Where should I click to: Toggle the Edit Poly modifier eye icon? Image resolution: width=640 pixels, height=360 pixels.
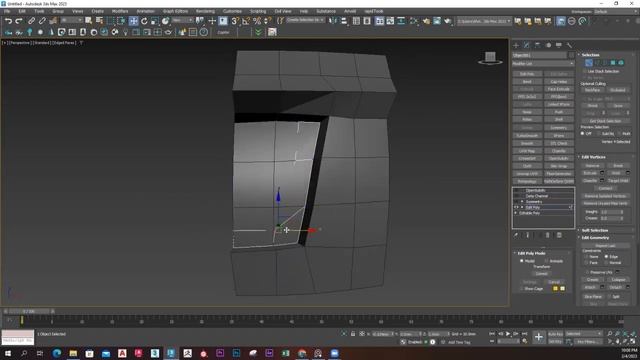click(516, 207)
